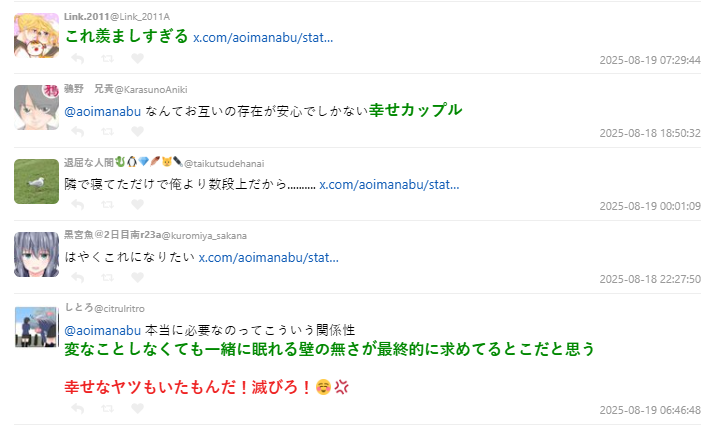
Task: View Link.2011's profile avatar
Action: tap(36, 36)
